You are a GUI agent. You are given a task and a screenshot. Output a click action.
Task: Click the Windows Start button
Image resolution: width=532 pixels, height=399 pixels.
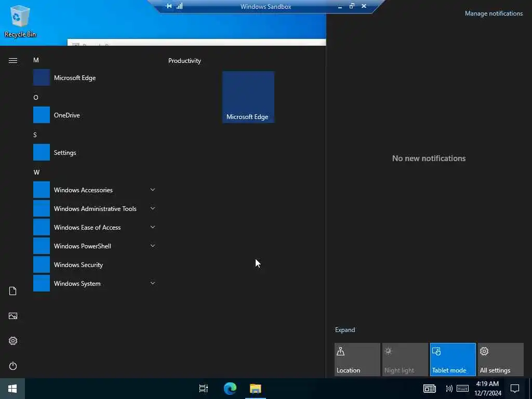tap(12, 389)
